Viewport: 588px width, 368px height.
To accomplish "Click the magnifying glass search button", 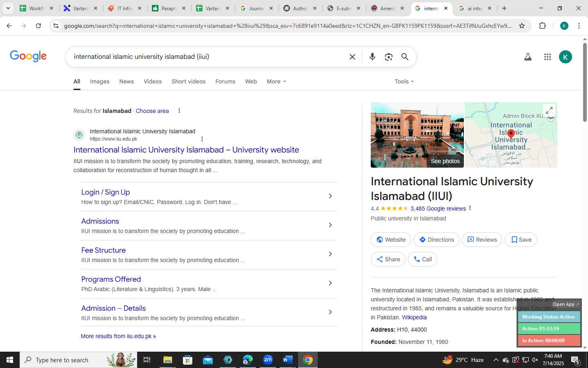I will [x=405, y=57].
